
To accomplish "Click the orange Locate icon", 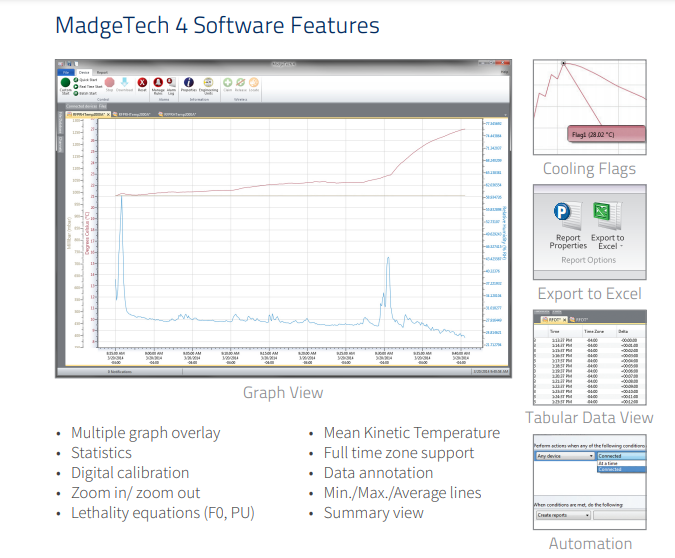I will 254,82.
